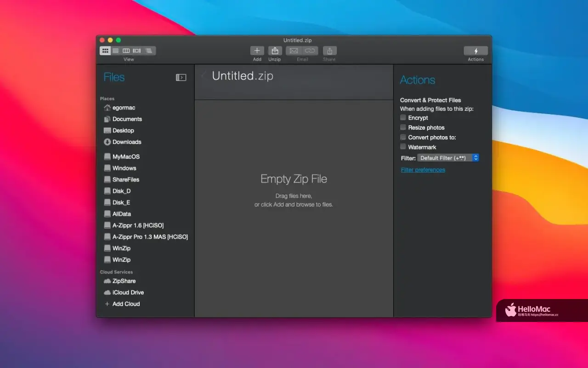The height and width of the screenshot is (368, 588).
Task: Click the Cloud Services section header
Action: pyautogui.click(x=116, y=272)
